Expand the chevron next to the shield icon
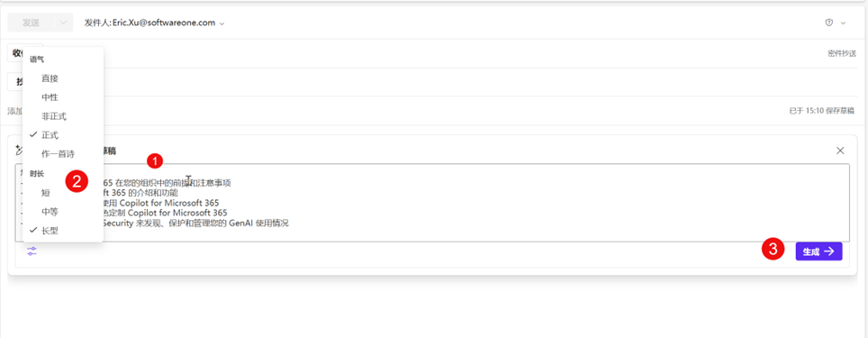The width and height of the screenshot is (868, 338). pyautogui.click(x=844, y=23)
